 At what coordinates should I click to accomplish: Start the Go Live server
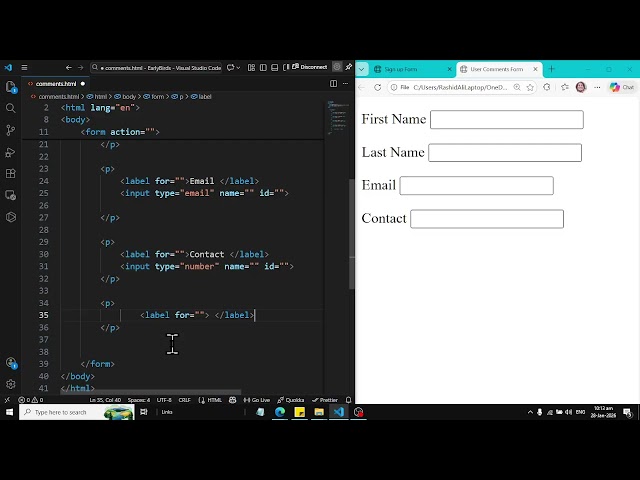257,400
